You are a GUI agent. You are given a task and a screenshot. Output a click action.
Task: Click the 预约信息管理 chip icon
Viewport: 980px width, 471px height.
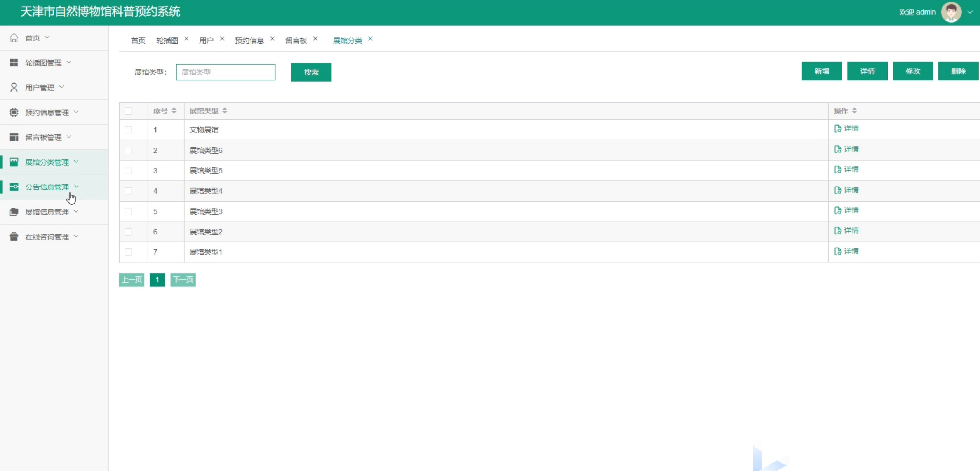tap(14, 112)
